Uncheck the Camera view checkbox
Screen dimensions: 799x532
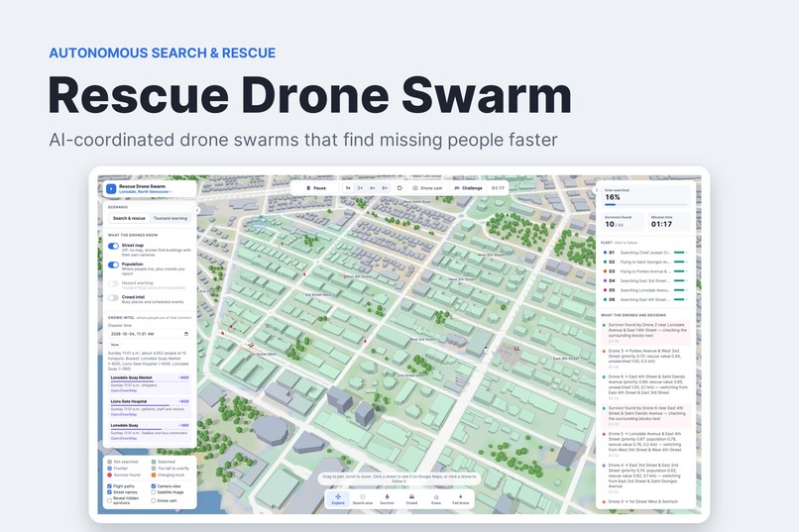pos(154,486)
